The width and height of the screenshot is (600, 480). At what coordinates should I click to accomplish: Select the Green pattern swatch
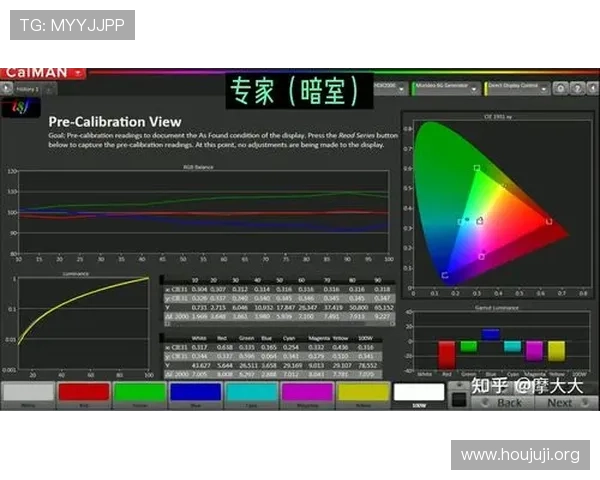[x=140, y=393]
